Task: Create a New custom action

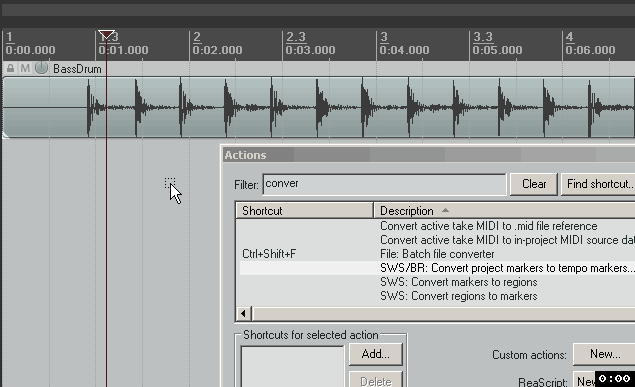Action: [x=604, y=354]
